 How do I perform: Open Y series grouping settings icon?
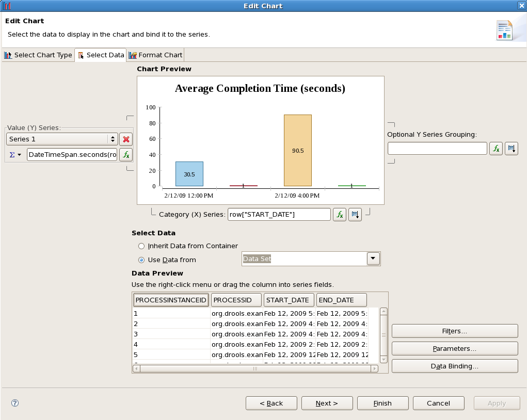pos(511,149)
